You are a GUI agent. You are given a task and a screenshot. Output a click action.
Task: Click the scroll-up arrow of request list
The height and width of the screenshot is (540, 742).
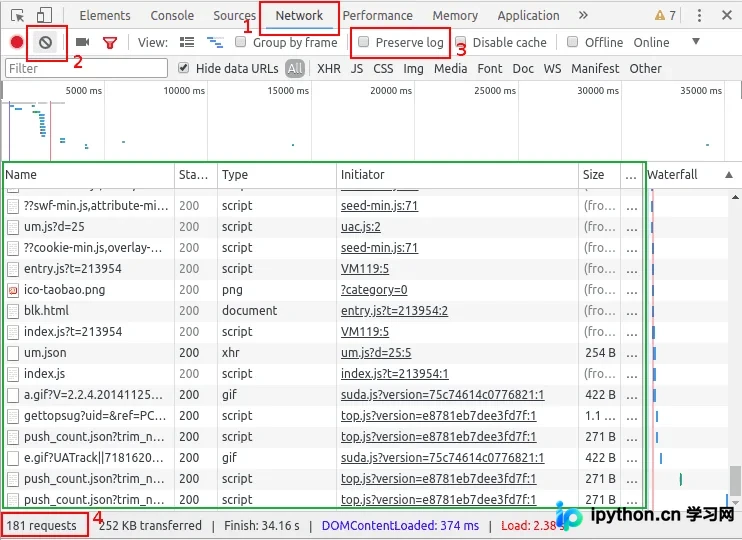[x=735, y=197]
